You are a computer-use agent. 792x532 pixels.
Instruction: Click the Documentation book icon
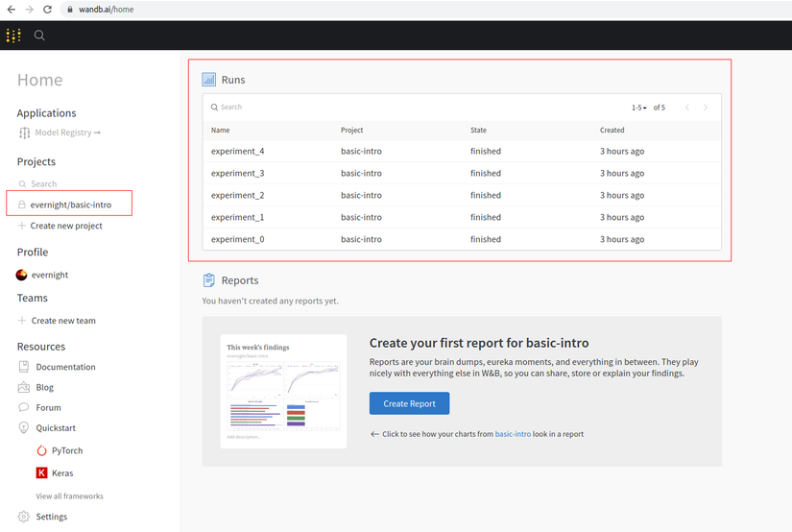point(24,367)
